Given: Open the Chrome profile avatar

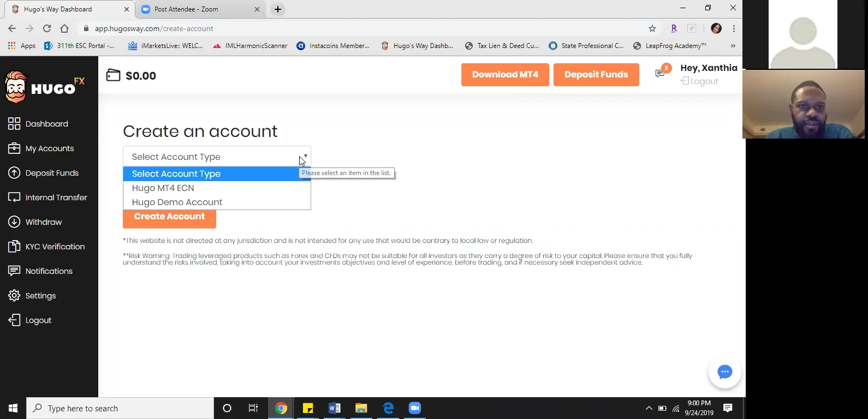Looking at the screenshot, I should pos(716,28).
